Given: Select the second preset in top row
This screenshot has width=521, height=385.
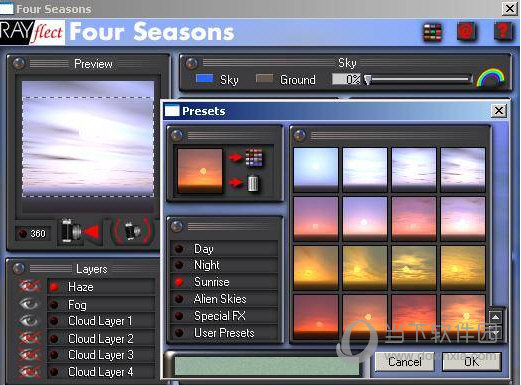Looking at the screenshot, I should click(365, 170).
